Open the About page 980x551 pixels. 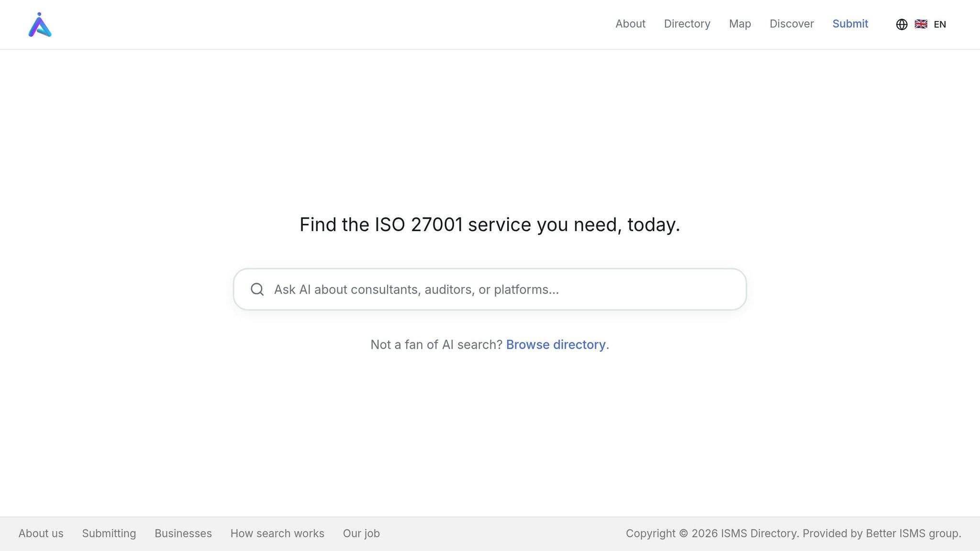click(x=630, y=24)
